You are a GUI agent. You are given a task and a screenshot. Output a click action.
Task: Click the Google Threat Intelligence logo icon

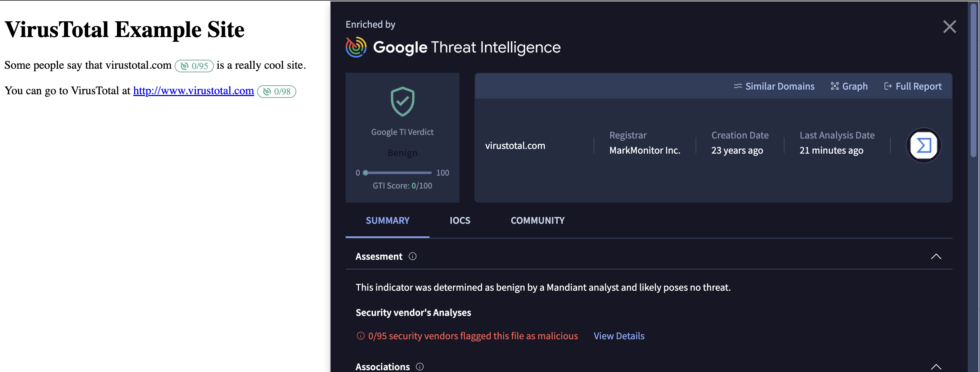(x=356, y=47)
